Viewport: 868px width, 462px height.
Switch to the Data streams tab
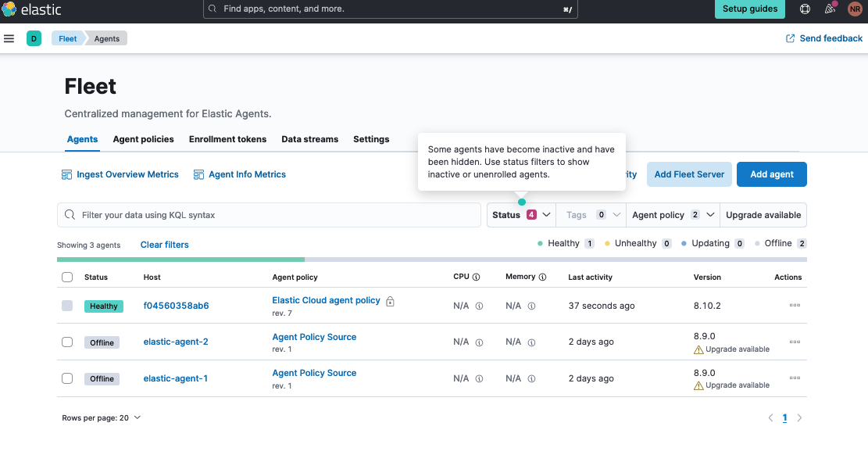pos(309,139)
